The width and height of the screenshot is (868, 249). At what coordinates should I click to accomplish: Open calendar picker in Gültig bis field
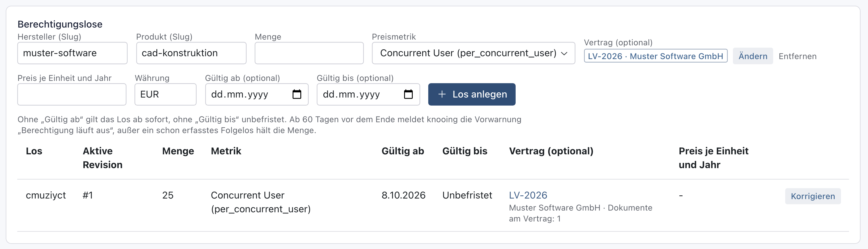[x=408, y=94]
